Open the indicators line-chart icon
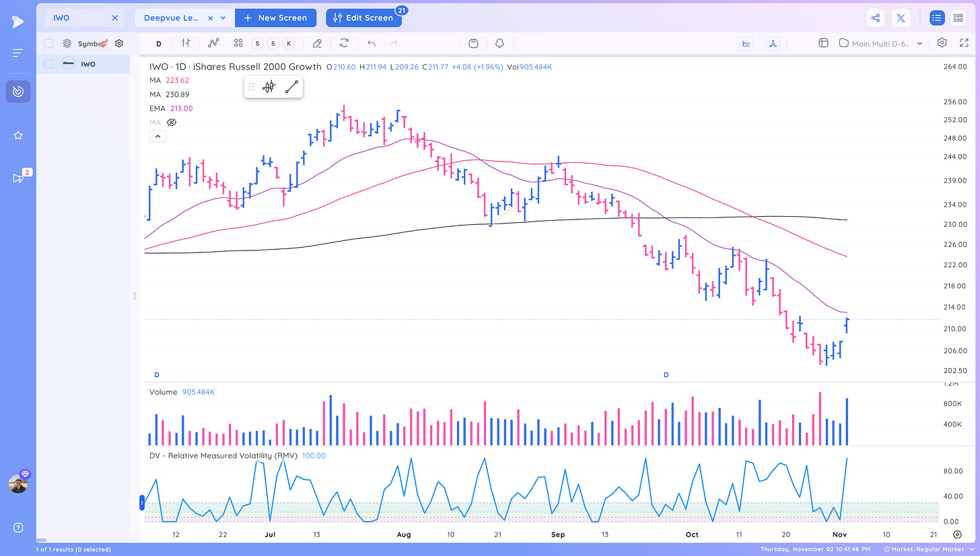Image resolution: width=980 pixels, height=556 pixels. [214, 43]
